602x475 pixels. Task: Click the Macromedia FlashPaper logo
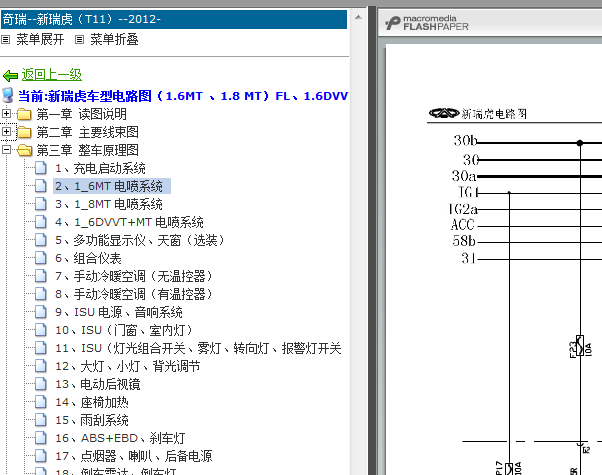pos(427,23)
